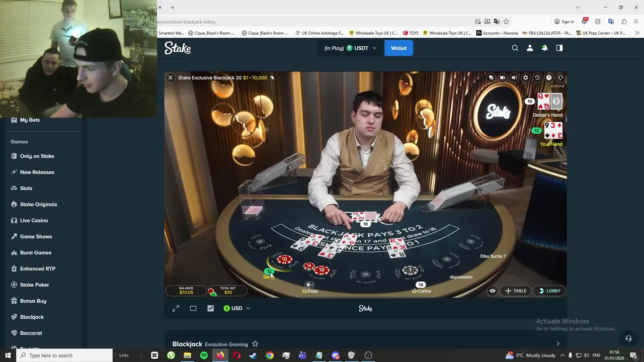Go to Stake Poker
Screen dimensions: 644x362
coord(34,285)
